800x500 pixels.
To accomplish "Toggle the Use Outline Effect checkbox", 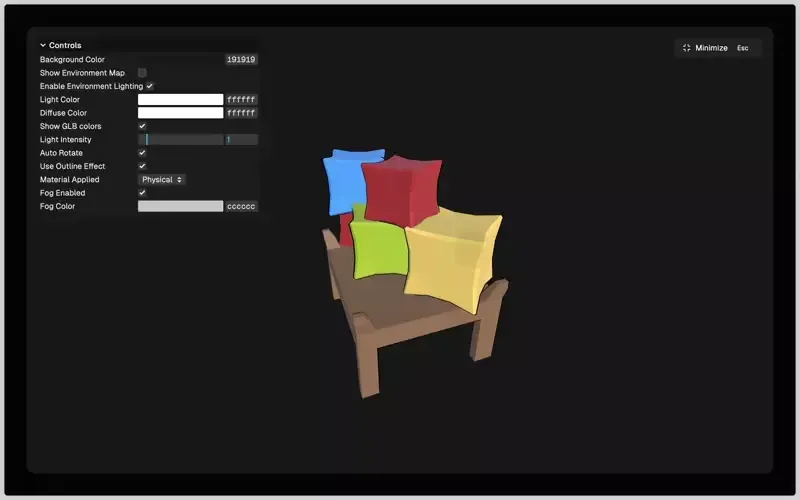I will pyautogui.click(x=142, y=166).
